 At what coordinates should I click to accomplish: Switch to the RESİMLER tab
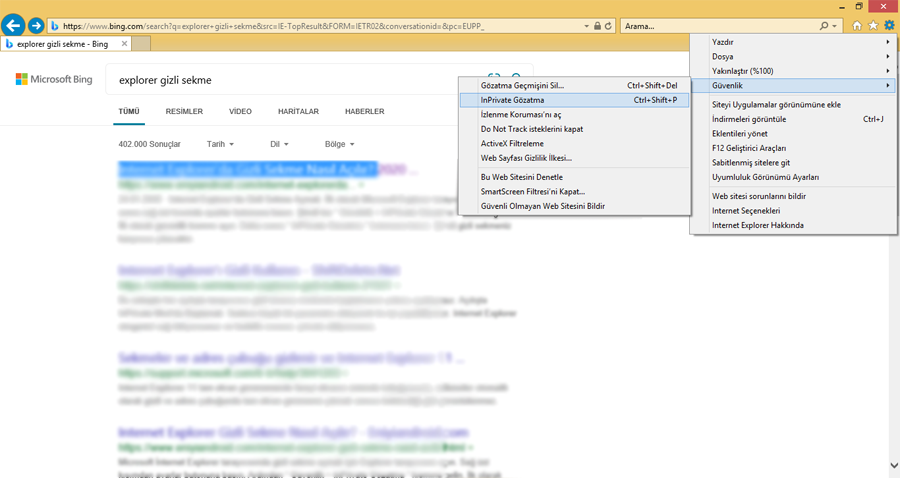(184, 111)
